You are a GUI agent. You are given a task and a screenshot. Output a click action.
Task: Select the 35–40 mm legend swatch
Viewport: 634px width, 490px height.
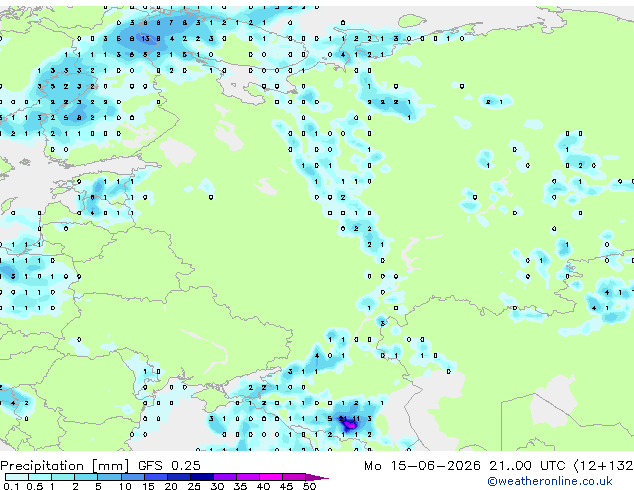click(247, 477)
